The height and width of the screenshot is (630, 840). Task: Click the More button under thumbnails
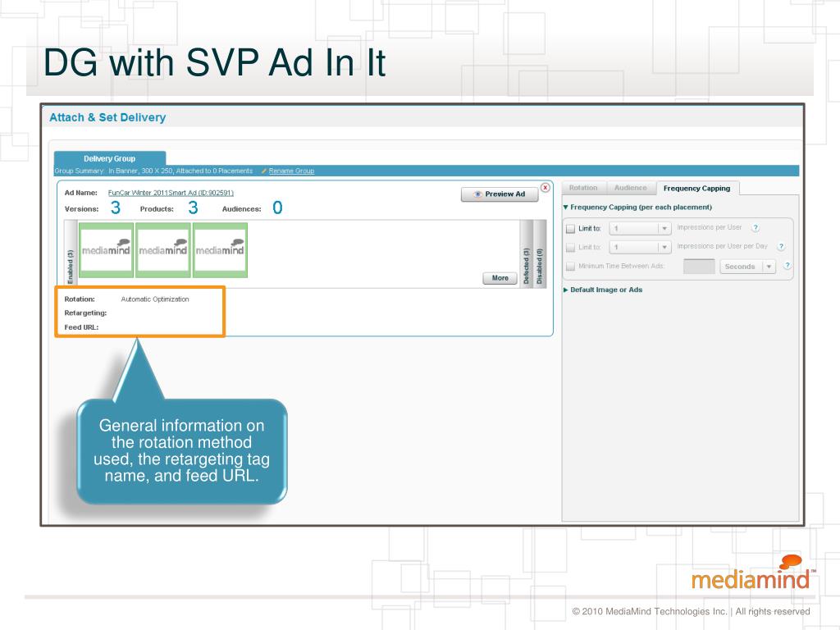[500, 278]
